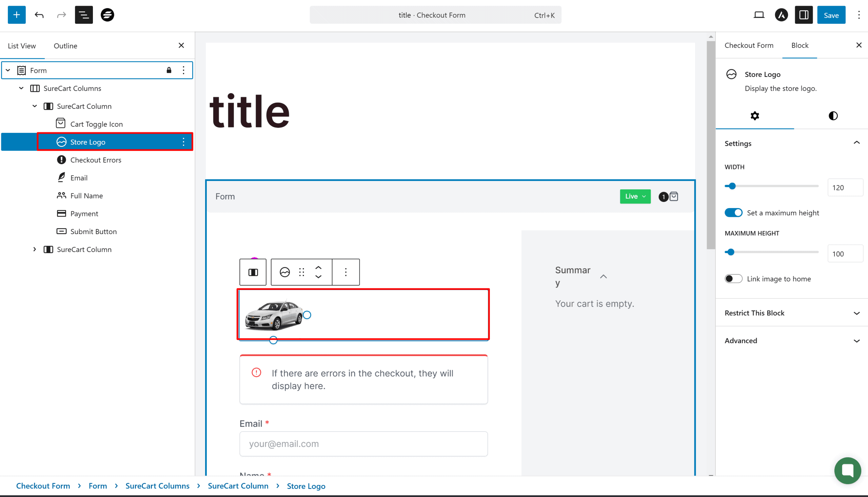This screenshot has width=868, height=497.
Task: Click the undo arrow icon
Action: coord(39,15)
